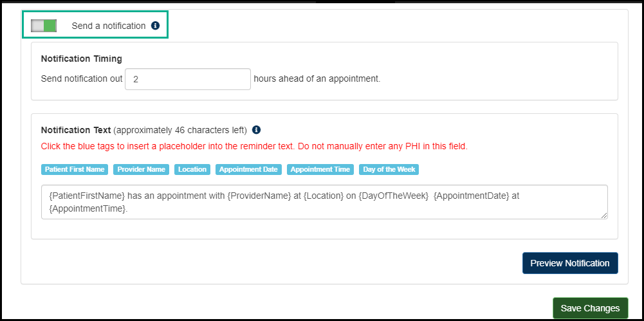Toggle the Send a notification switch
Screen dimensions: 644x321
[x=44, y=26]
